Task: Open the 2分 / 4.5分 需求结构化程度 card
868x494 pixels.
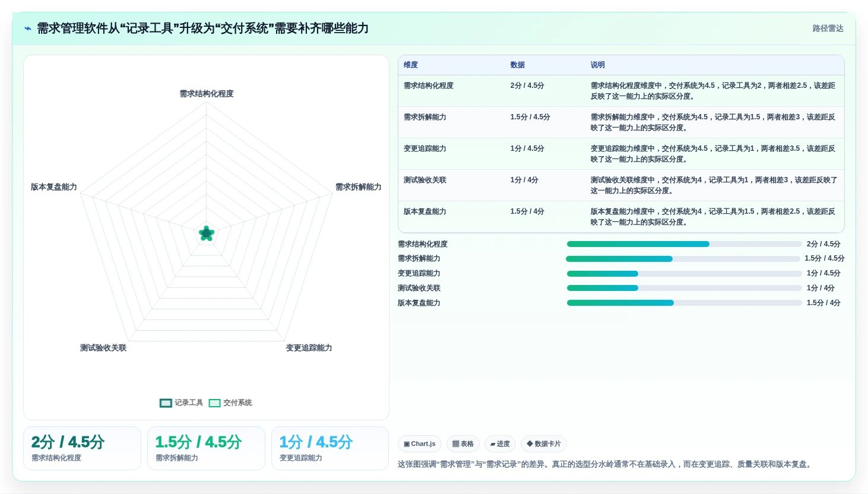Action: pyautogui.click(x=82, y=448)
